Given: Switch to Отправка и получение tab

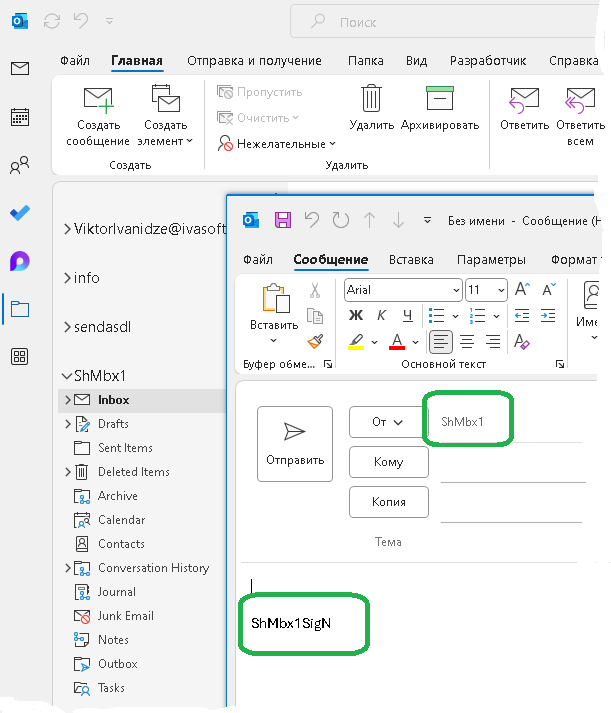Looking at the screenshot, I should click(x=254, y=60).
